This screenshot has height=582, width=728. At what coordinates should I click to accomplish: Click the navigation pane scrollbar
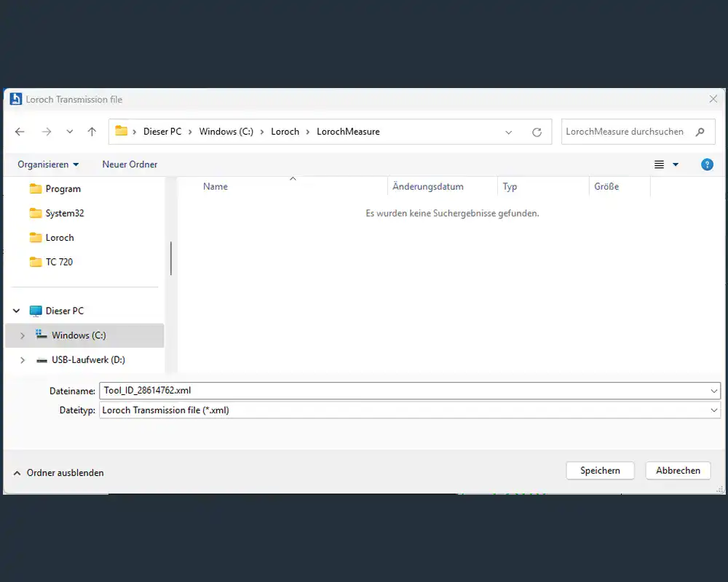[x=171, y=258]
